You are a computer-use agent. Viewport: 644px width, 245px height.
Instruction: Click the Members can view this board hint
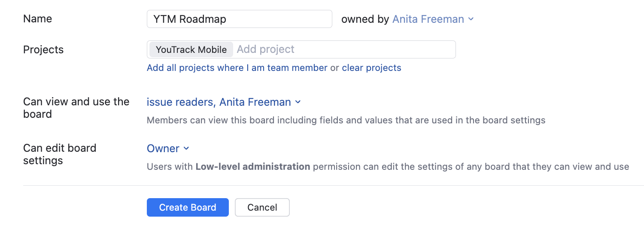point(346,120)
